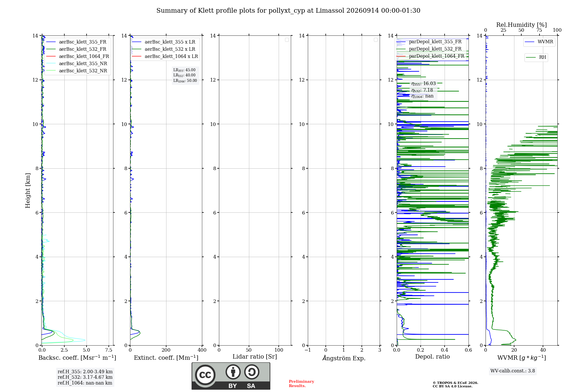Screen dimensions: 577x392
Task: Click the η355: 16.03 value
Action: point(424,84)
